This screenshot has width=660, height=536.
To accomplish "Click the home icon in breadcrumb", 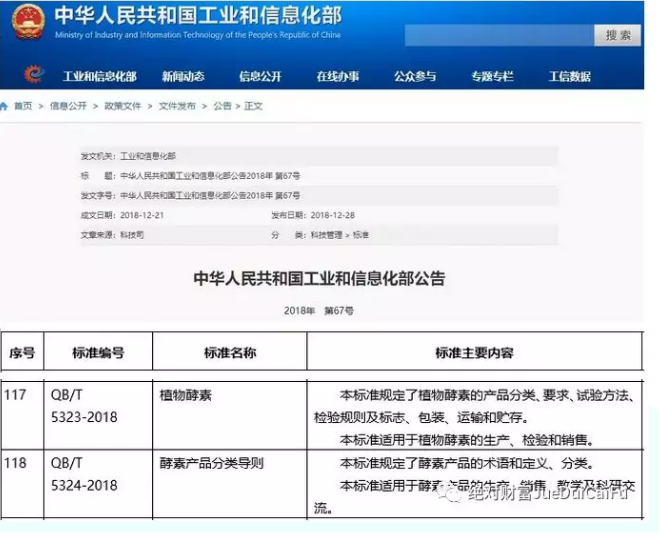I will 4,106.
